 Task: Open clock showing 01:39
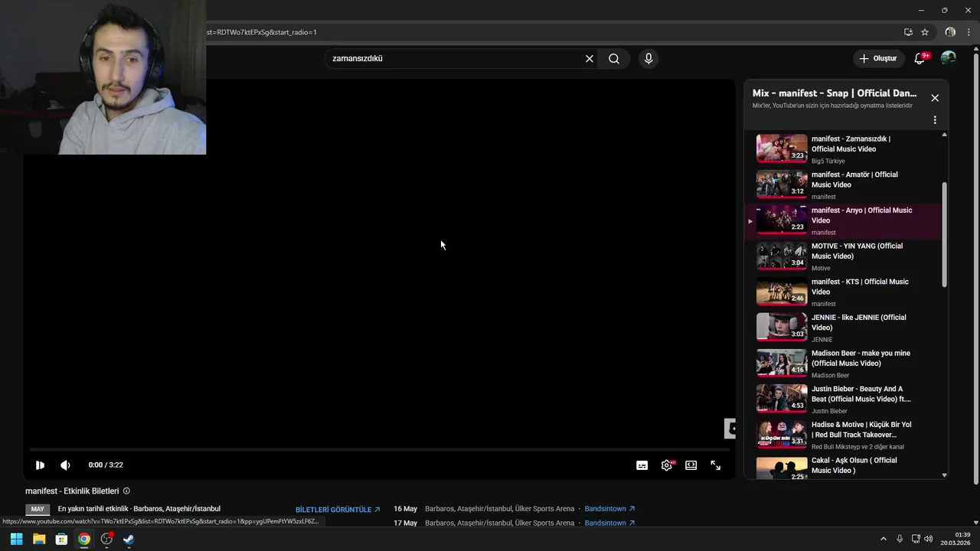pos(955,539)
